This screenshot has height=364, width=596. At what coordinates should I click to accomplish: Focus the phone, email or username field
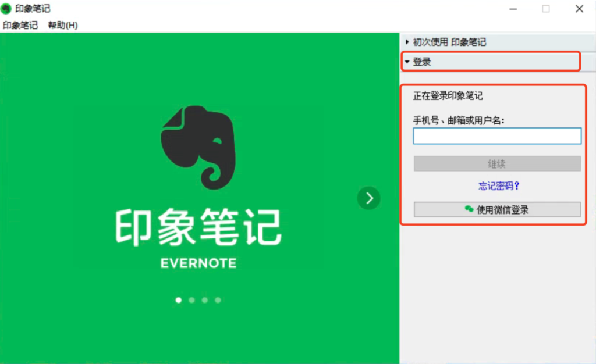497,136
